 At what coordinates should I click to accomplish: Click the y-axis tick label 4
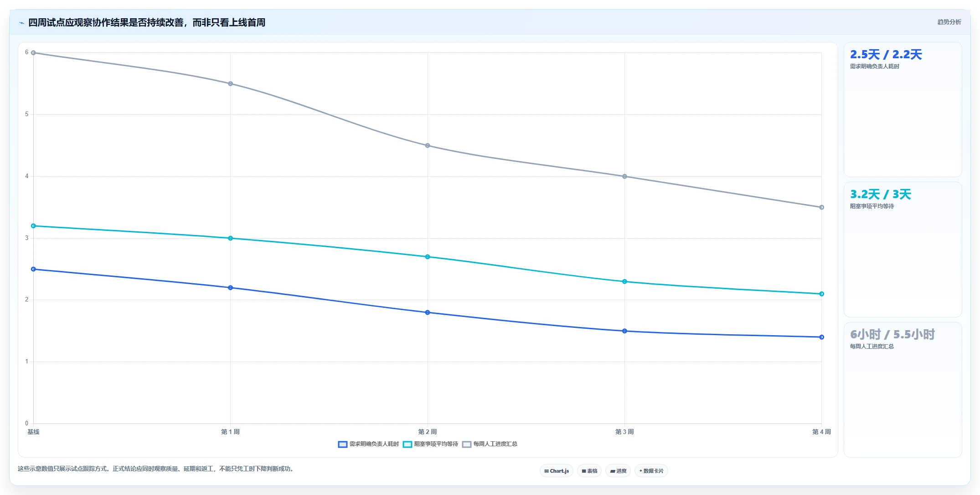(26, 176)
